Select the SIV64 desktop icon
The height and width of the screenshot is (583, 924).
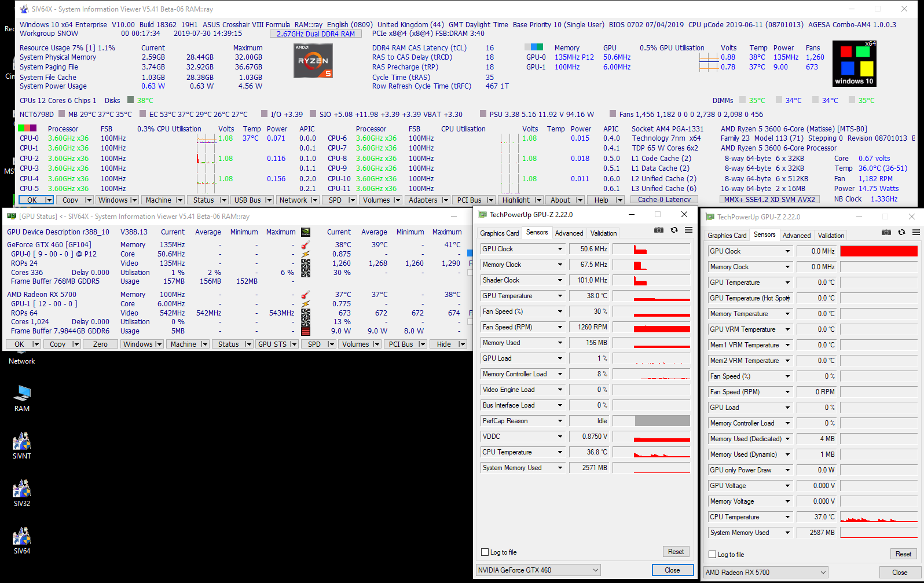21,541
